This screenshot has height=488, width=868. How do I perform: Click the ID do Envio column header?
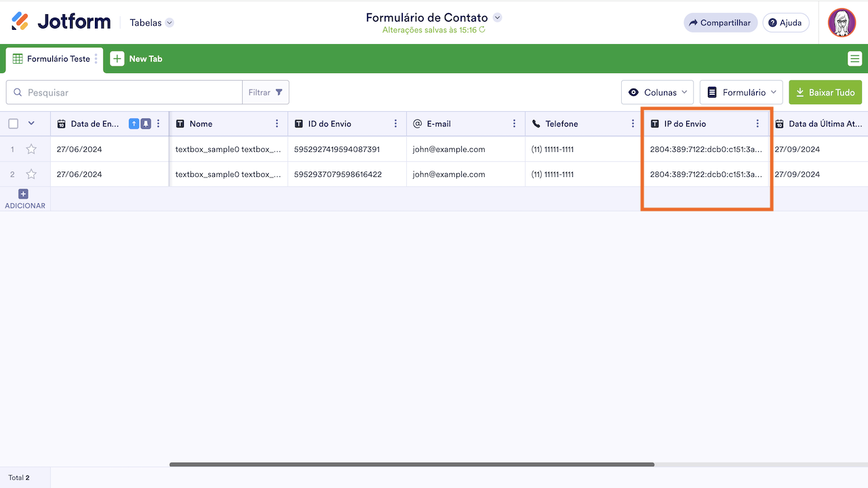coord(347,123)
